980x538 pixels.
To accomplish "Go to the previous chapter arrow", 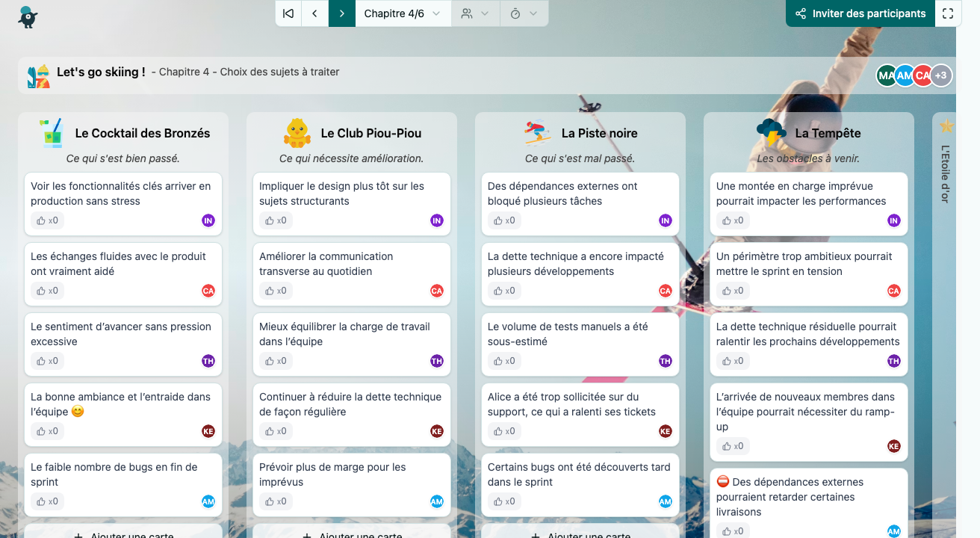I will point(315,13).
